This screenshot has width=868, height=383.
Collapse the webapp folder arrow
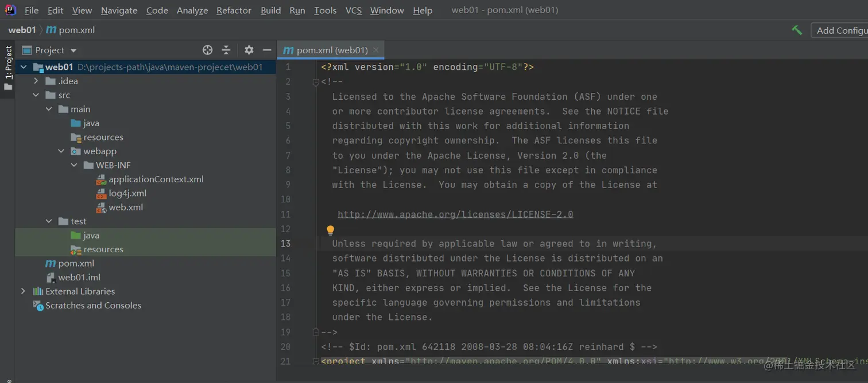[61, 151]
